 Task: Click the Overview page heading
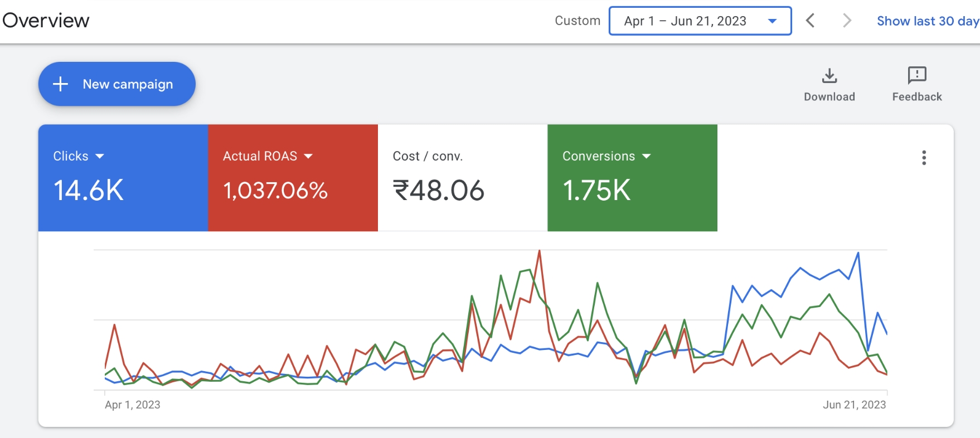click(46, 21)
